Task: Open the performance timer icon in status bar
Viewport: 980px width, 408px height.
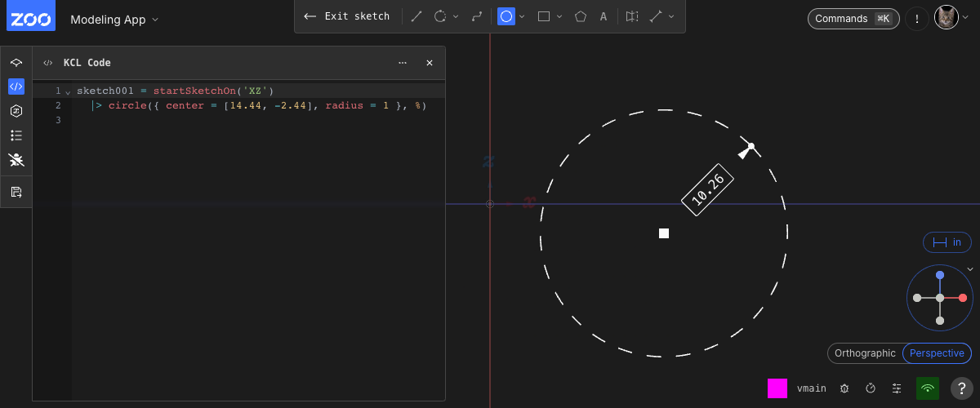Action: pos(871,388)
